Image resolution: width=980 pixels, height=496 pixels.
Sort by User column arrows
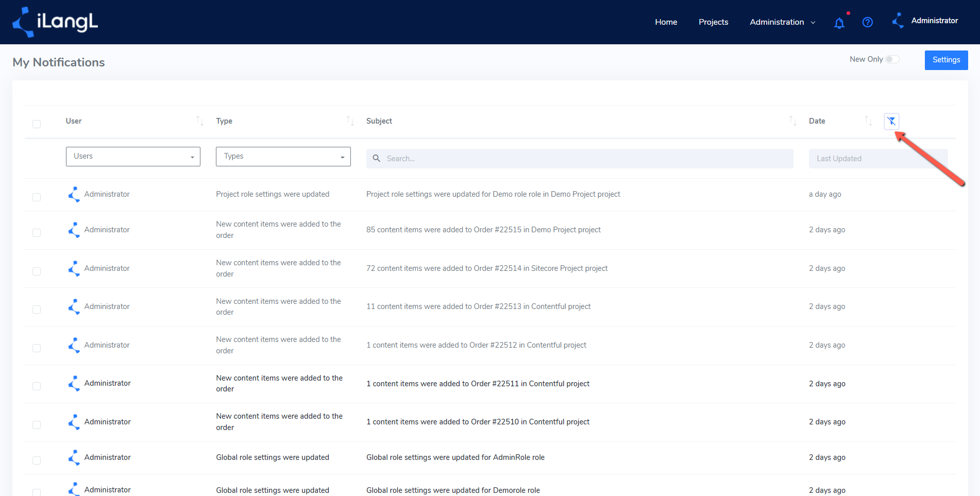click(200, 121)
